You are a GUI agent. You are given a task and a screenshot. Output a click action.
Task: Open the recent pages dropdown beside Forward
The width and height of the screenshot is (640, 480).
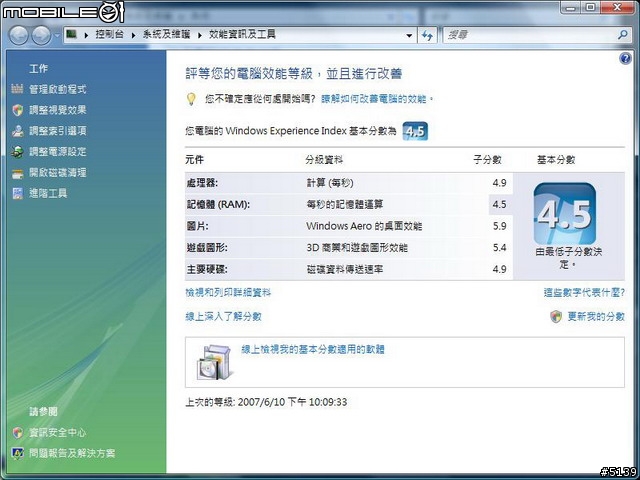pyautogui.click(x=56, y=36)
